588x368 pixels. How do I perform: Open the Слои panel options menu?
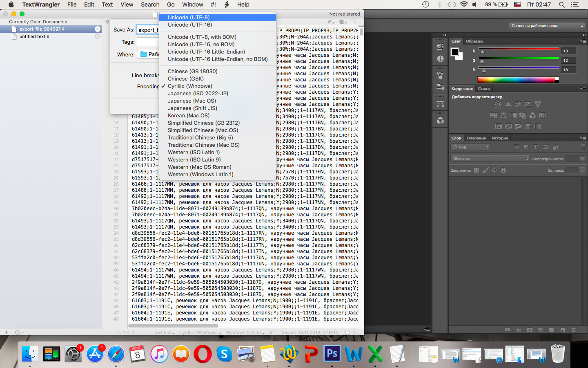(583, 138)
